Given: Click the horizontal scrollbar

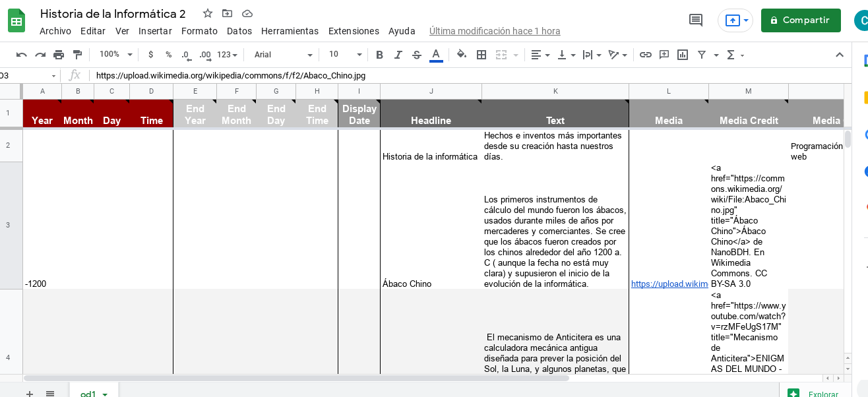Looking at the screenshot, I should (296, 379).
